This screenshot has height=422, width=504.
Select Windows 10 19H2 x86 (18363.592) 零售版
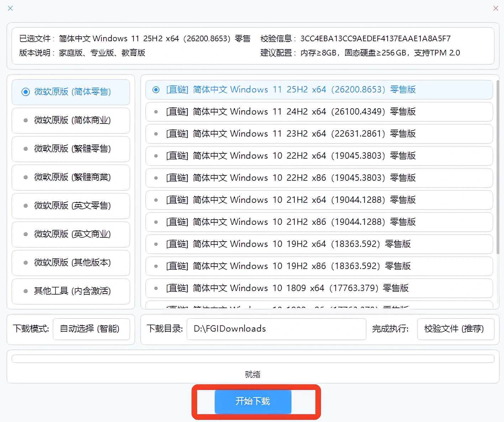[x=319, y=266]
